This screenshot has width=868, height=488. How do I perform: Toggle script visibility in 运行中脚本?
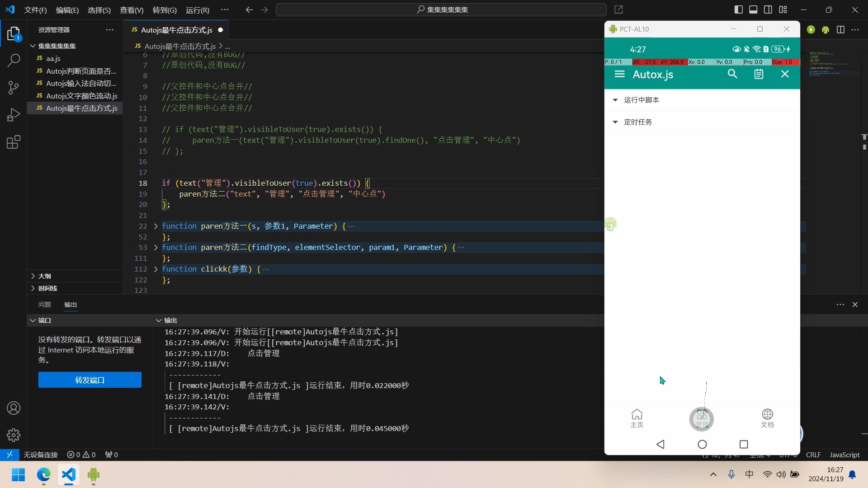click(616, 99)
